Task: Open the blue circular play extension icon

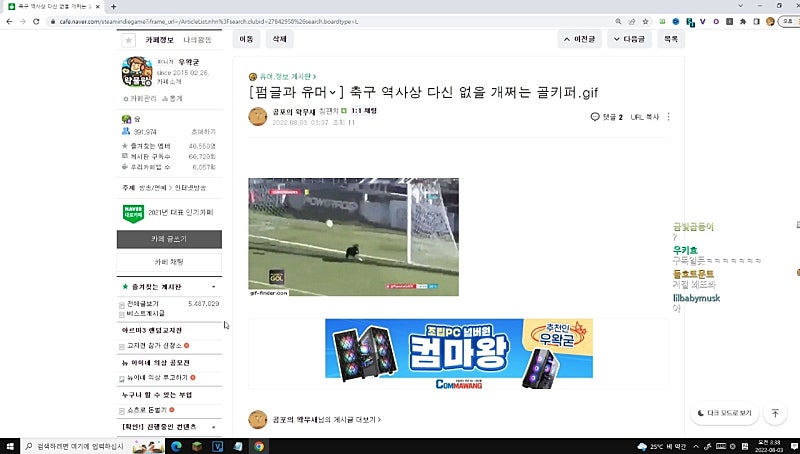Action: [x=676, y=21]
